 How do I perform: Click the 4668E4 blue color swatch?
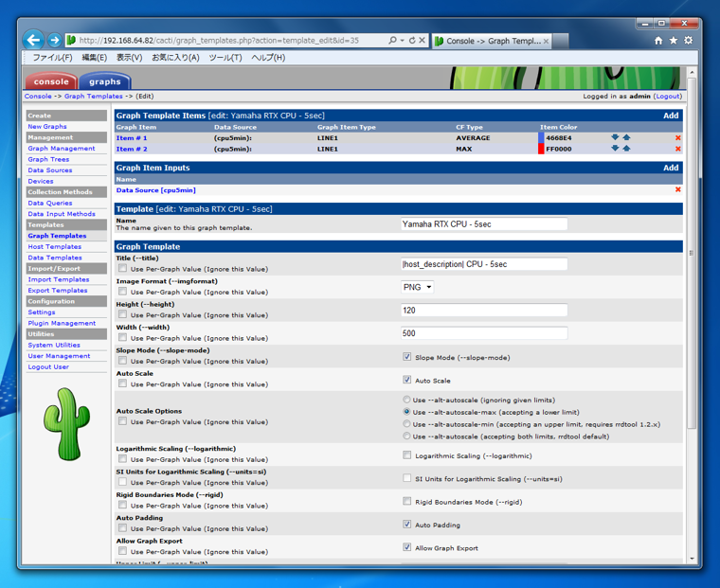[x=541, y=137]
